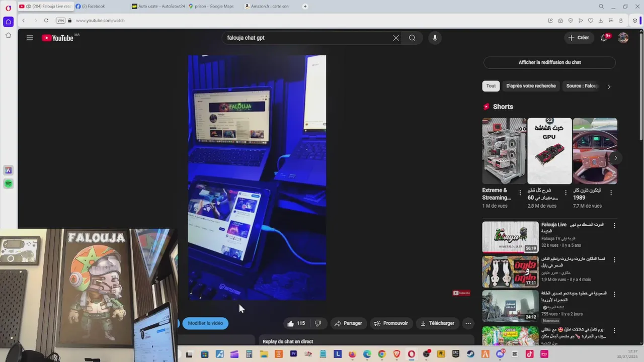644x362 pixels.
Task: Switch to the AutoScout24 tab
Action: coord(158,7)
